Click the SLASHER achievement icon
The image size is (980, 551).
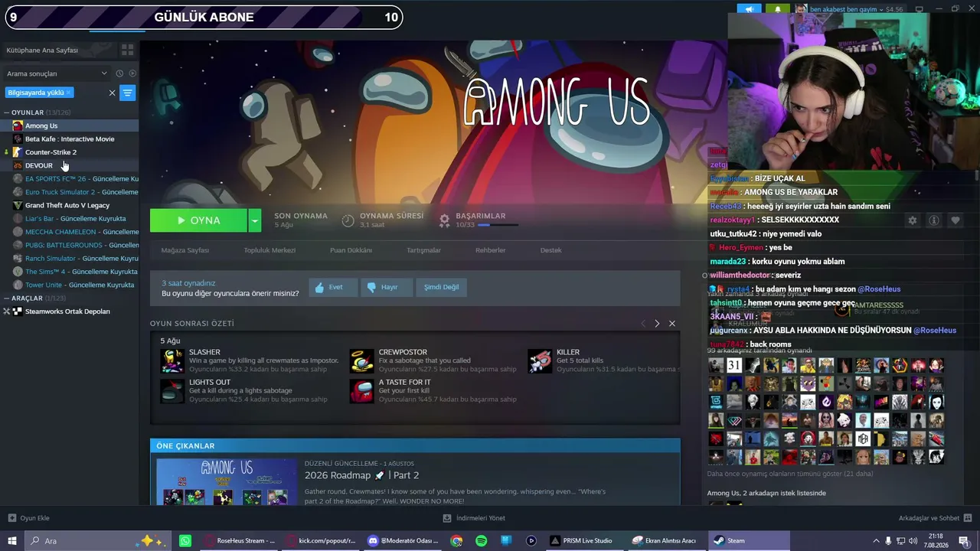(172, 360)
